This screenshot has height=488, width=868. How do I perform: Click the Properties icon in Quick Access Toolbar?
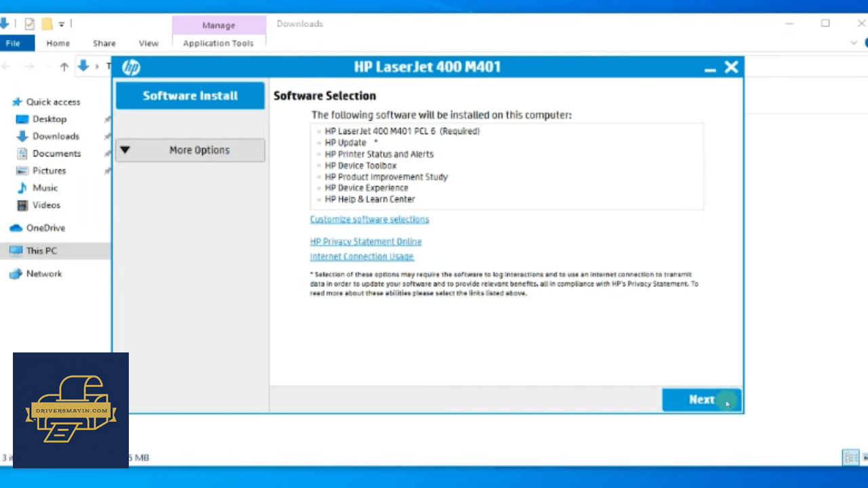click(x=29, y=24)
